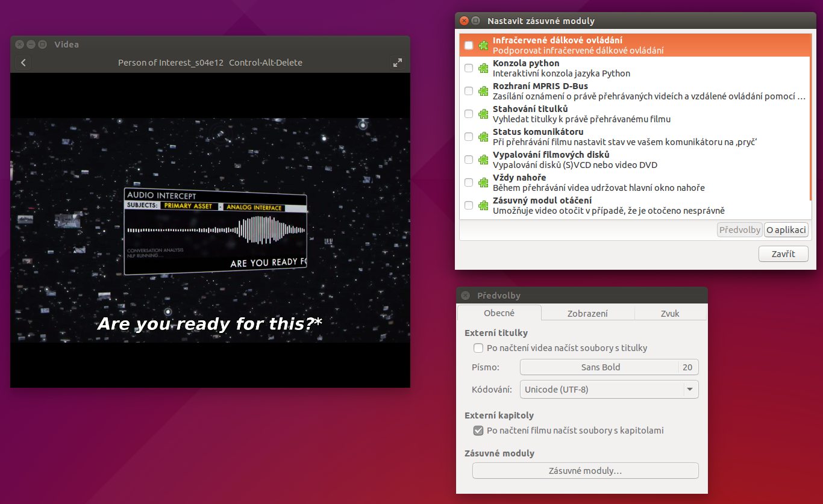The height and width of the screenshot is (504, 823).
Task: Enable Infračervené dálkové ovládání plugin checkbox
Action: [x=469, y=45]
